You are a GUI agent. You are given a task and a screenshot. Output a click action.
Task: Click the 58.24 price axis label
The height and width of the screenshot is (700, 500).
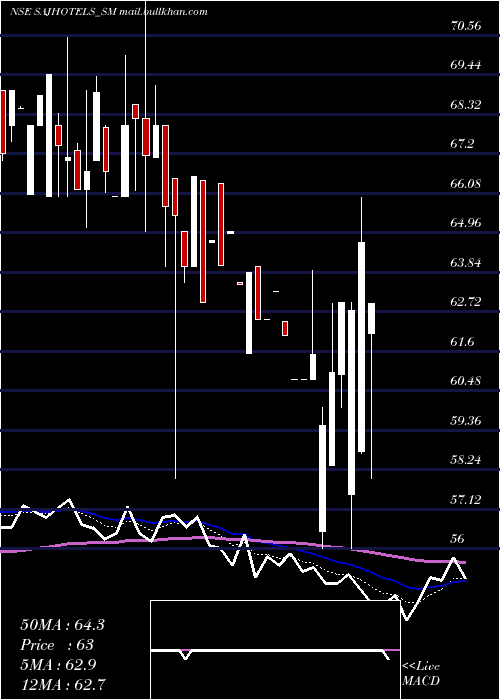466,459
